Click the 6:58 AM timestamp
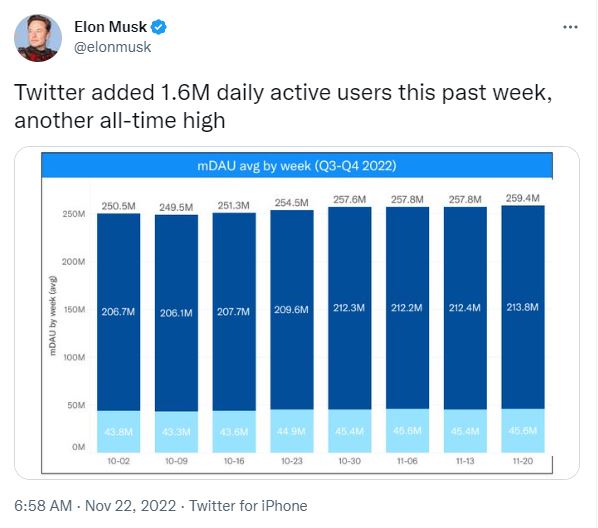This screenshot has height=528, width=598. tap(43, 506)
